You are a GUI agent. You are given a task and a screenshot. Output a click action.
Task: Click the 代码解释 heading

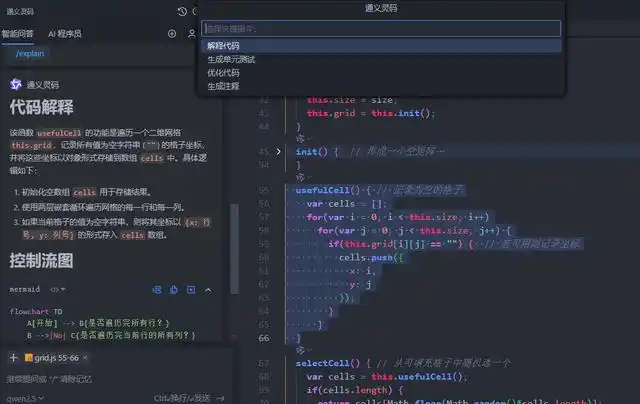[42, 107]
